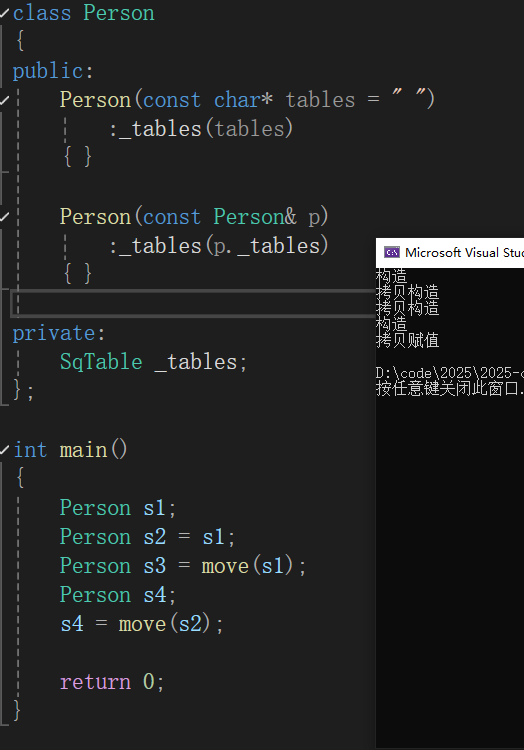Click the 'public:' access specifier

click(53, 71)
